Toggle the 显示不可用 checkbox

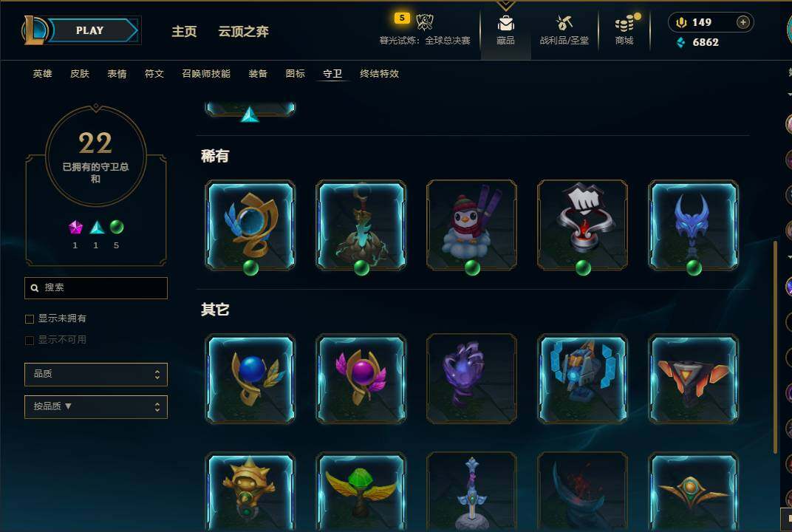[x=30, y=340]
